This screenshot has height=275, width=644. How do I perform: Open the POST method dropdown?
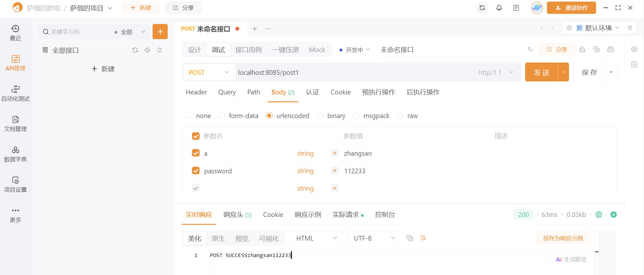208,73
